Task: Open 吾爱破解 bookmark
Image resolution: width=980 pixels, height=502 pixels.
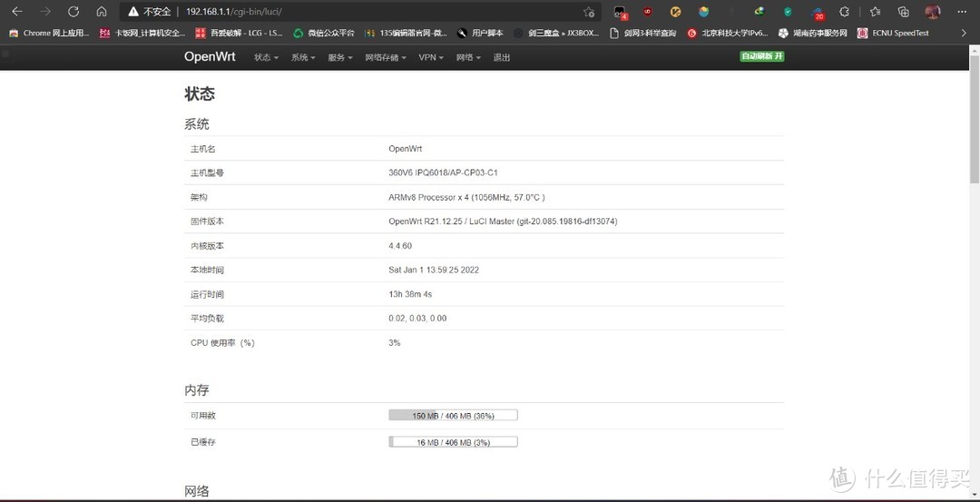Action: click(239, 33)
